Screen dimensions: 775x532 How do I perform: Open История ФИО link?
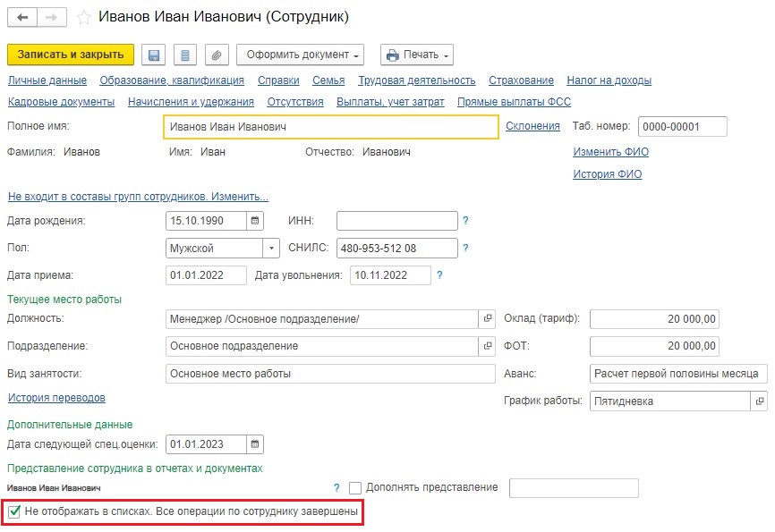[608, 173]
